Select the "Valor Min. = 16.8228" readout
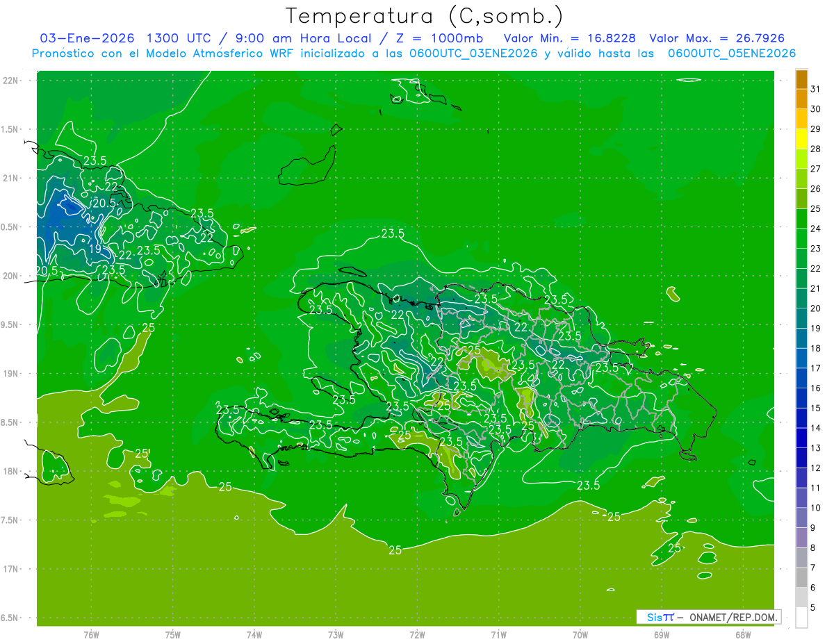834x644 pixels. click(570, 38)
